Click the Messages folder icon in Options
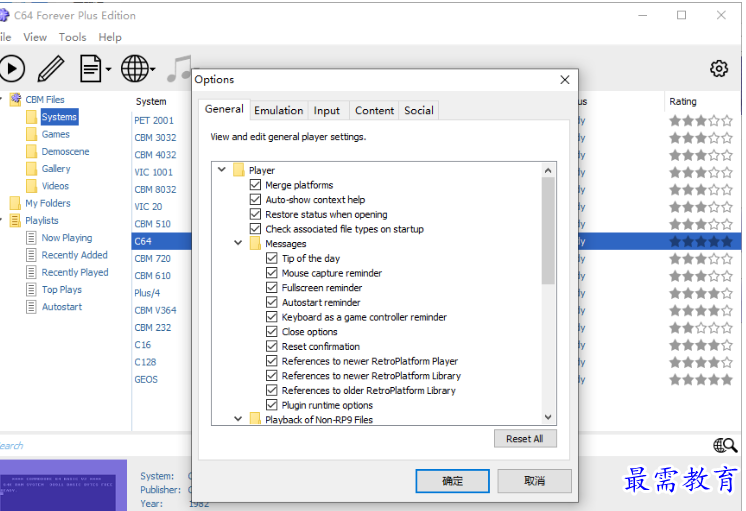Image resolution: width=746 pixels, height=511 pixels. tap(255, 243)
